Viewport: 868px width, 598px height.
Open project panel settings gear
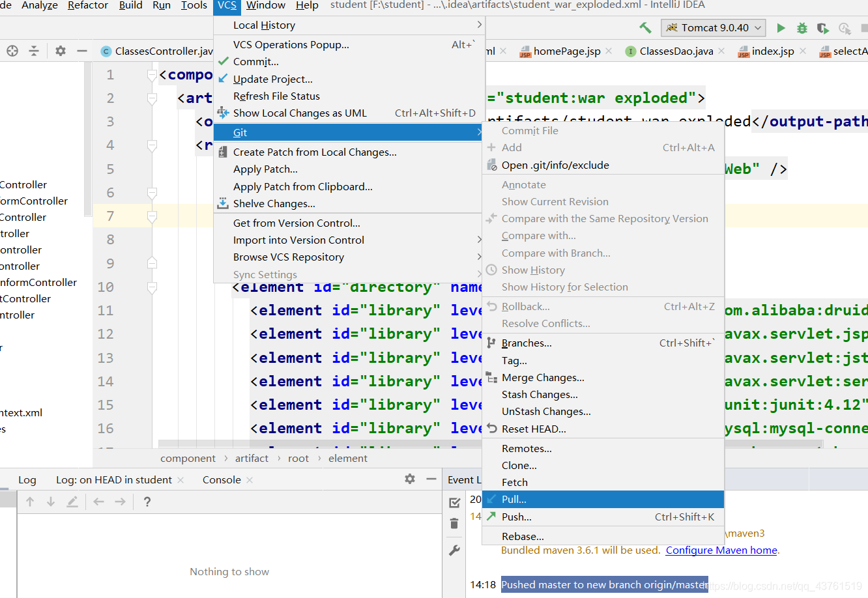click(x=61, y=51)
